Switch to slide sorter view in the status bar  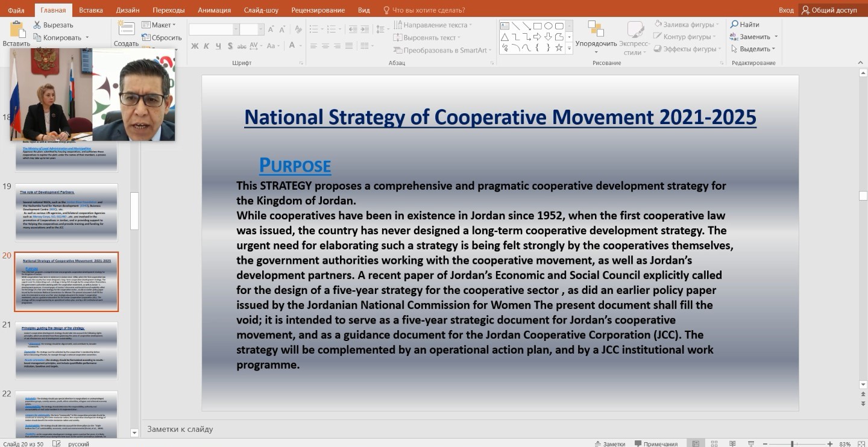pos(714,443)
